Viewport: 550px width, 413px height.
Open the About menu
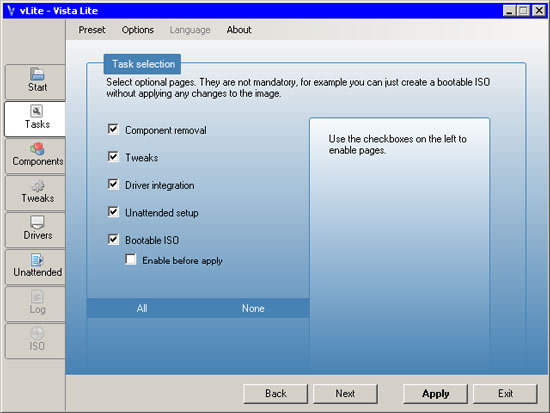tap(239, 30)
